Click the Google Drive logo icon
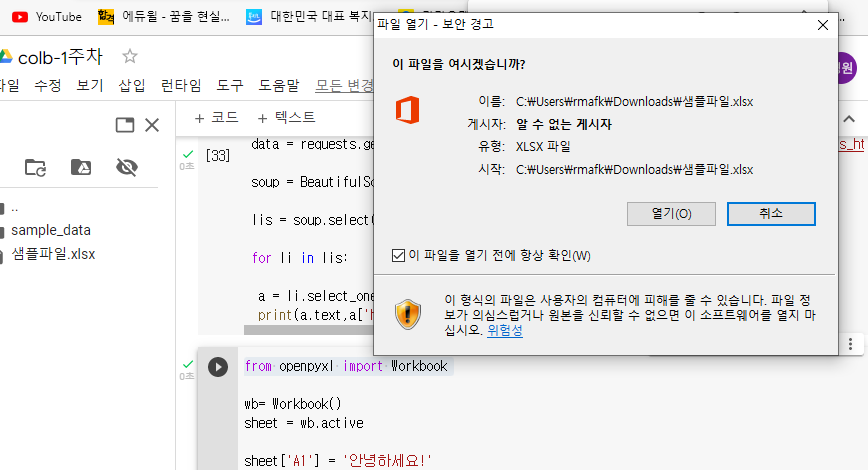Image resolution: width=868 pixels, height=470 pixels. click(x=6, y=56)
